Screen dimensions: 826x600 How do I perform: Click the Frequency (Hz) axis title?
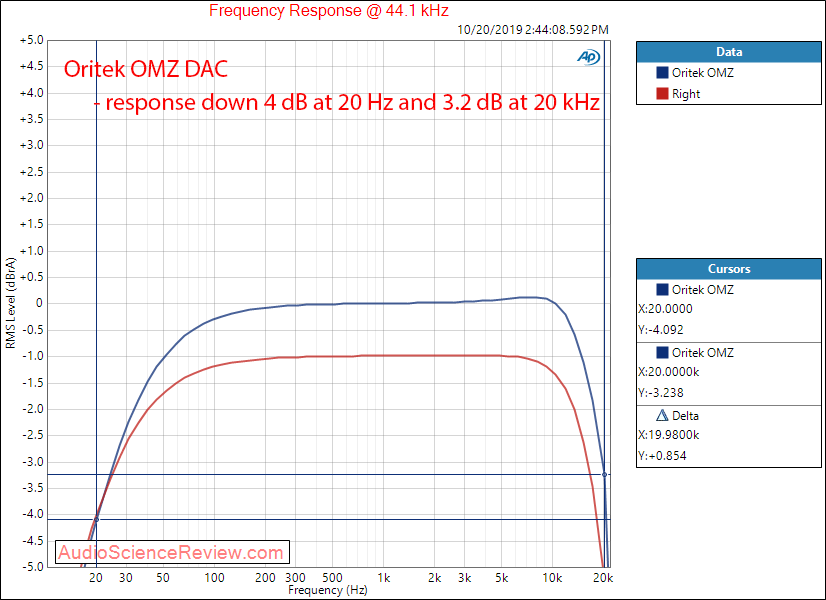tap(327, 591)
